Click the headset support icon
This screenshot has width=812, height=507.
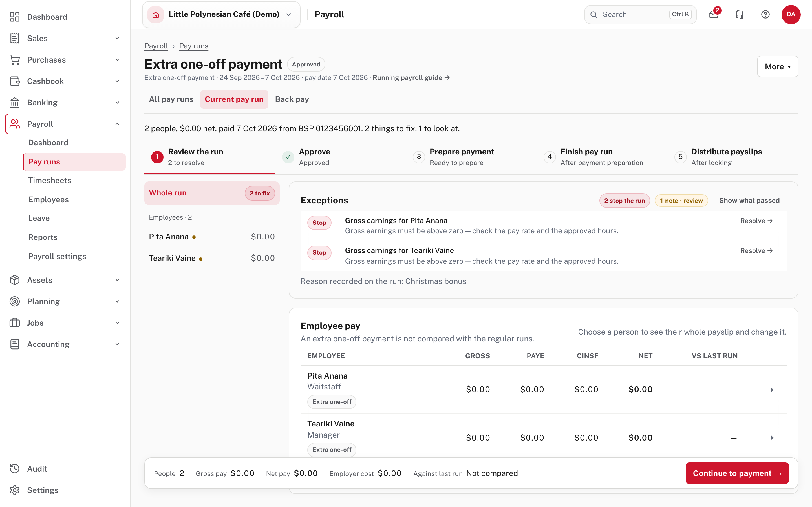point(740,14)
